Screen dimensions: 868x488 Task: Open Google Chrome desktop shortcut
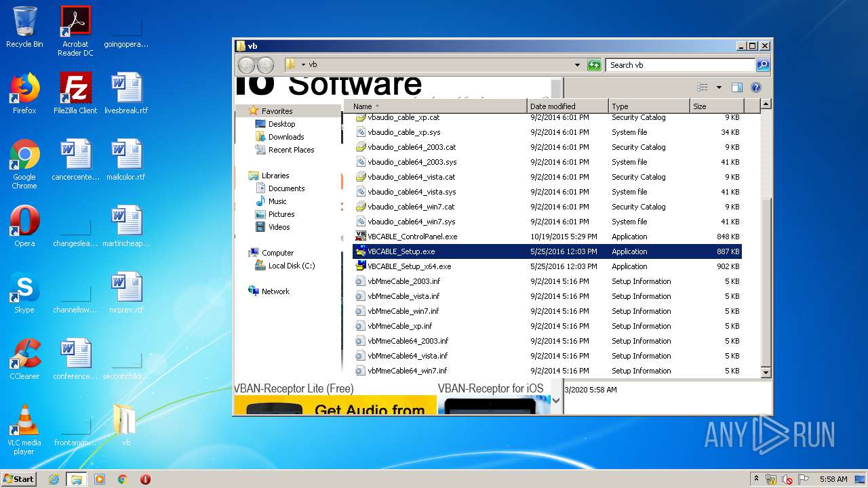[24, 164]
